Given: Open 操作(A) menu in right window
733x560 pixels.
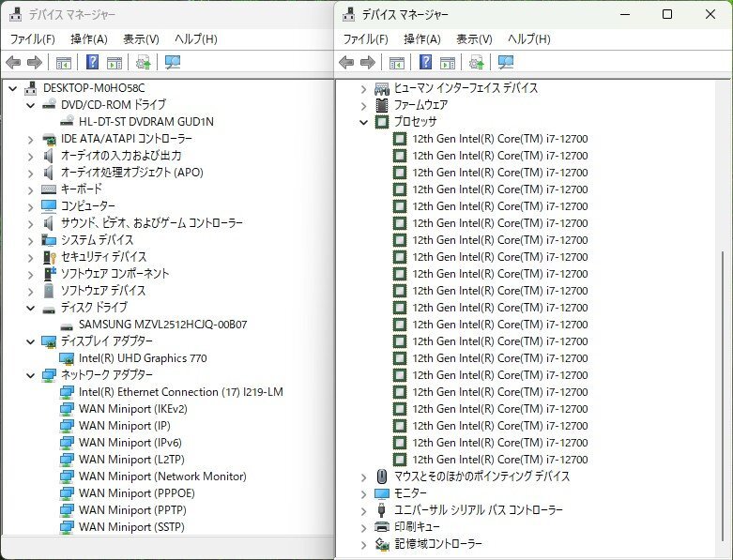Looking at the screenshot, I should tap(422, 39).
